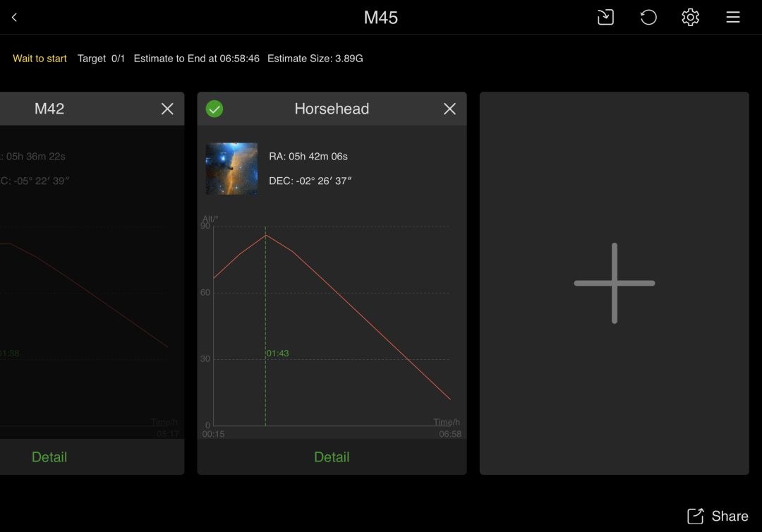Open Detail for Horsehead target
Screen dimensions: 762x532
tap(332, 457)
